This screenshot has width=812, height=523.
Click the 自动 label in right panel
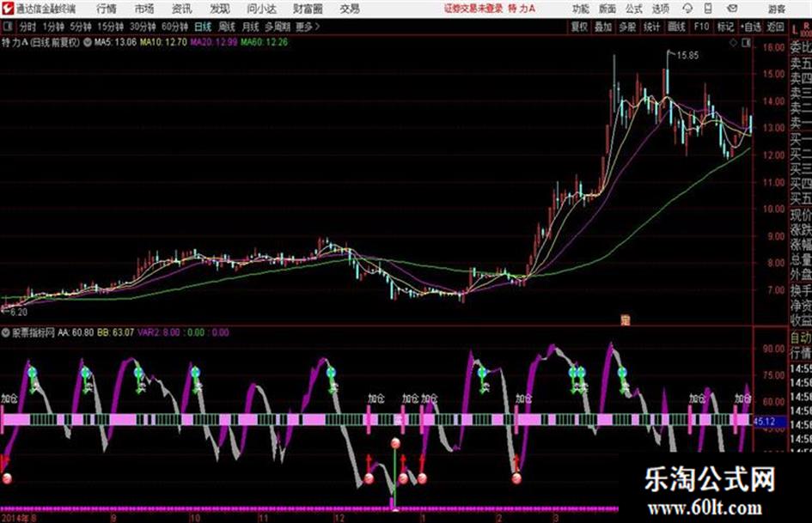point(801,338)
